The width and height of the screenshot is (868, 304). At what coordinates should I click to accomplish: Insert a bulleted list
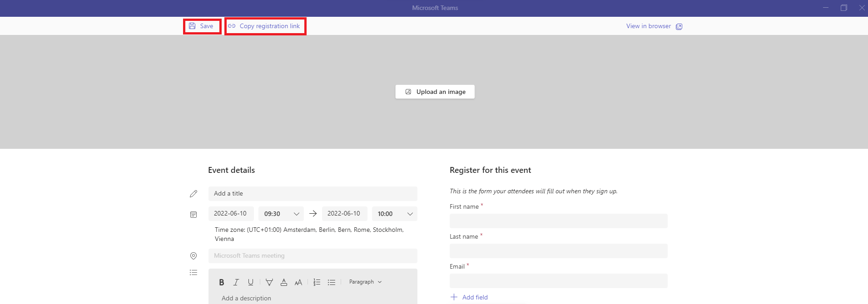(x=332, y=282)
